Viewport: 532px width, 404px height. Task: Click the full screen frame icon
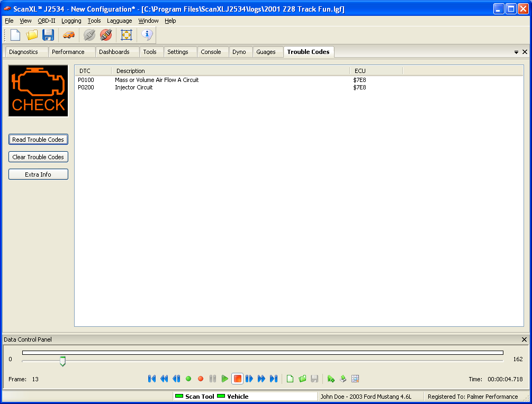tap(127, 35)
